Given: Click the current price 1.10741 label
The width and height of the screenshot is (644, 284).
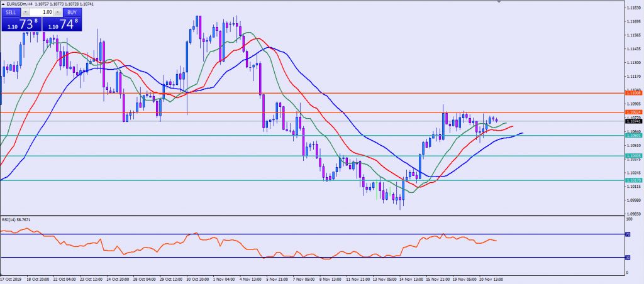Looking at the screenshot, I should pyautogui.click(x=633, y=121).
